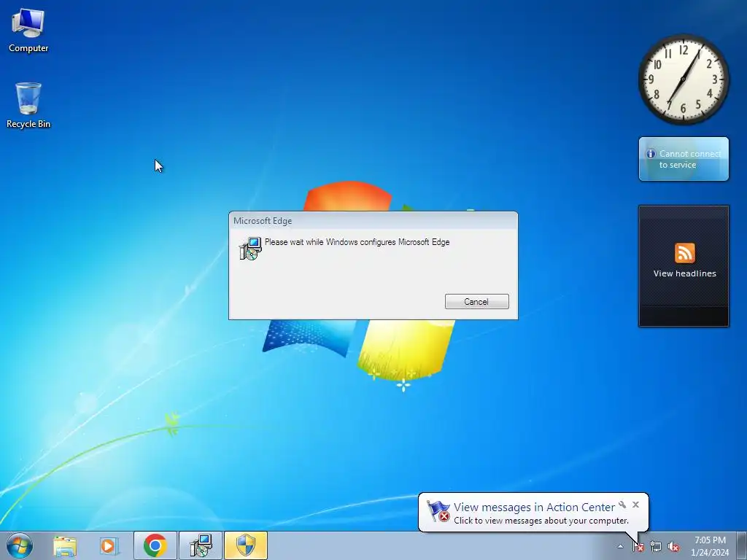Click the installer icon in Edge dialog

tap(250, 249)
